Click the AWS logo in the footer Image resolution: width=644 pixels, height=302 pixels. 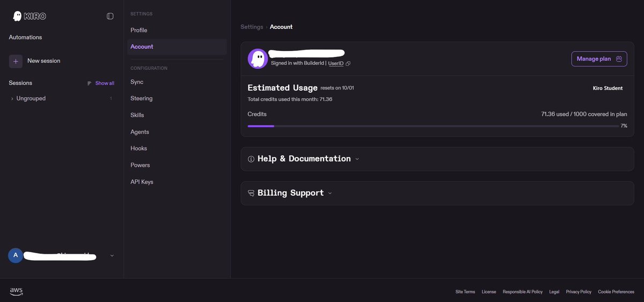16,291
